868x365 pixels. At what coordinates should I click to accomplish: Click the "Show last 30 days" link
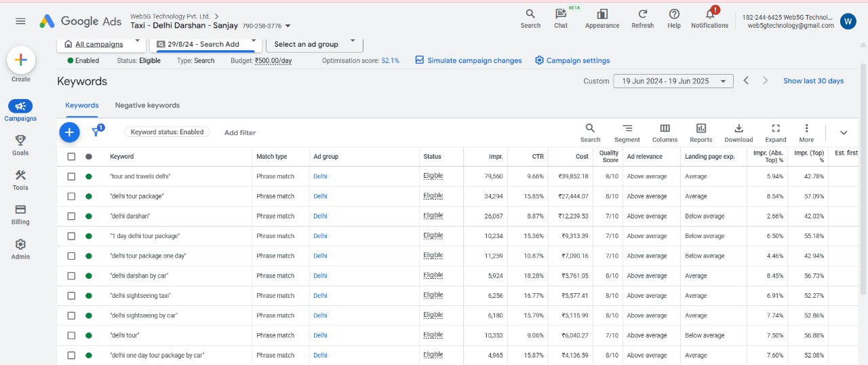[813, 81]
